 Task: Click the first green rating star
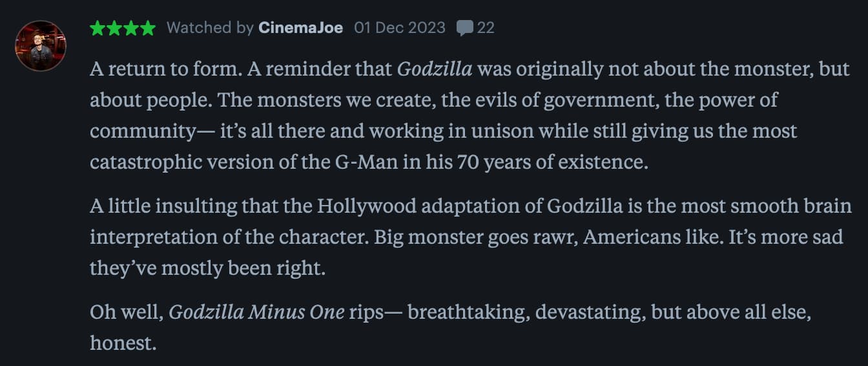(x=98, y=28)
